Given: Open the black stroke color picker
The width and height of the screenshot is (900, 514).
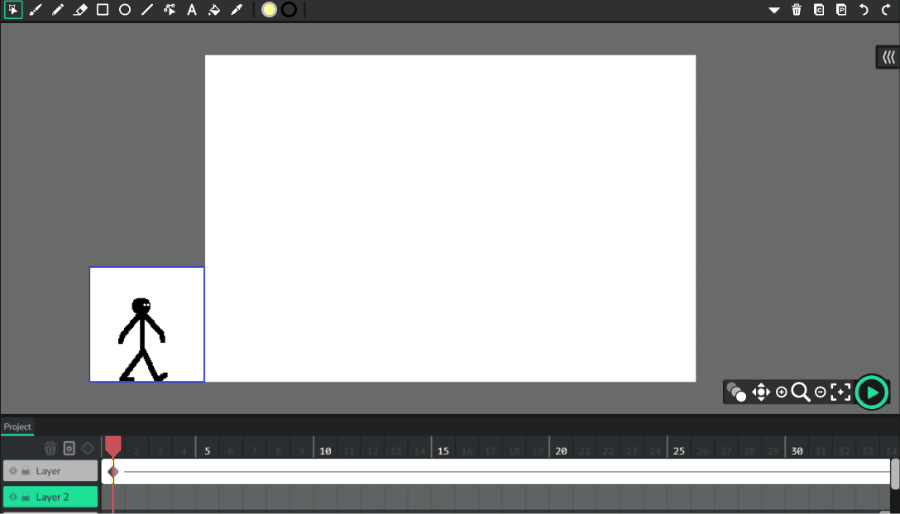Looking at the screenshot, I should [x=289, y=10].
